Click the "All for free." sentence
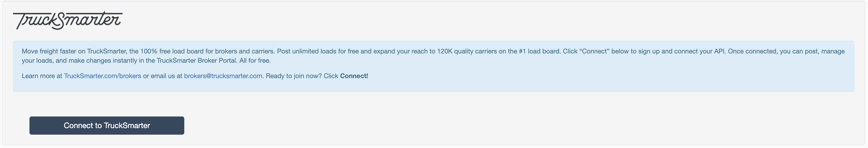Screen dimensions: 868x148 [x=255, y=61]
